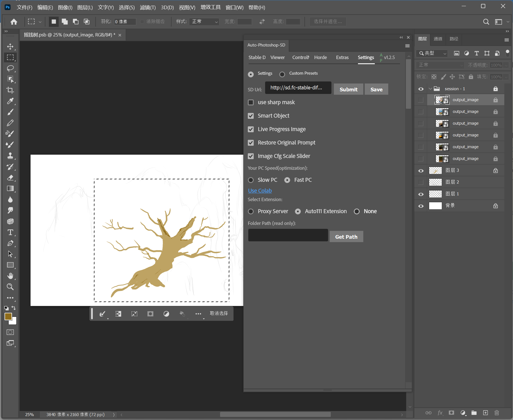Pick the Crop tool
513x420 pixels.
[x=10, y=90]
